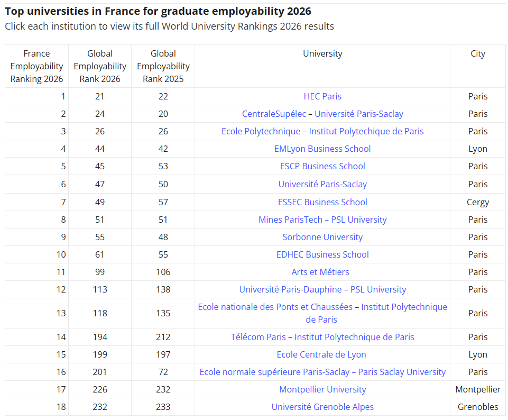Select EMLyon Business School link

(x=322, y=149)
